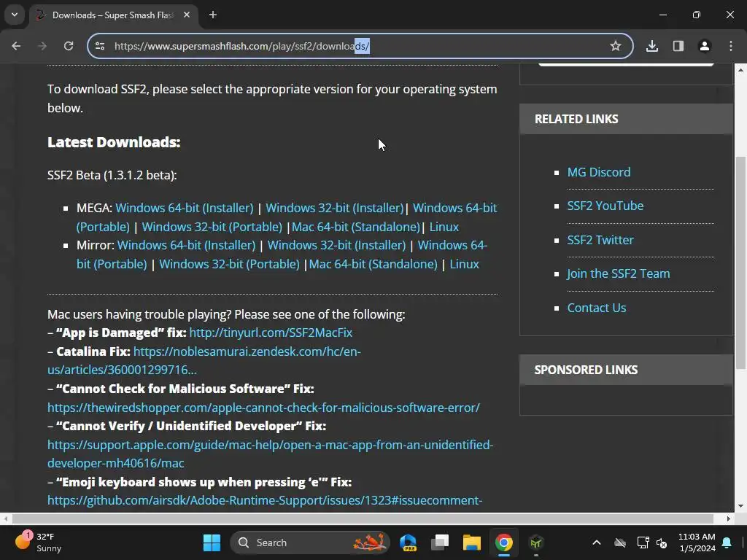Image resolution: width=747 pixels, height=560 pixels.
Task: Open tab search dropdown arrow
Action: [15, 15]
